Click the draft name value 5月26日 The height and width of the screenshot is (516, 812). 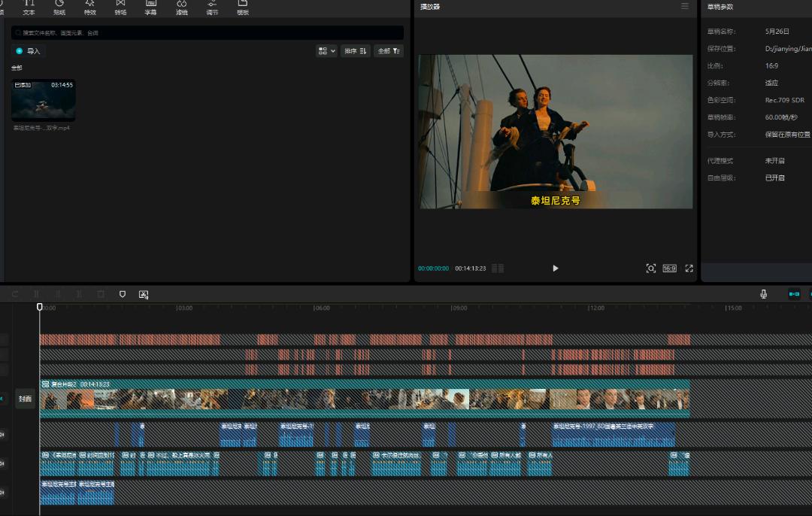tap(777, 32)
